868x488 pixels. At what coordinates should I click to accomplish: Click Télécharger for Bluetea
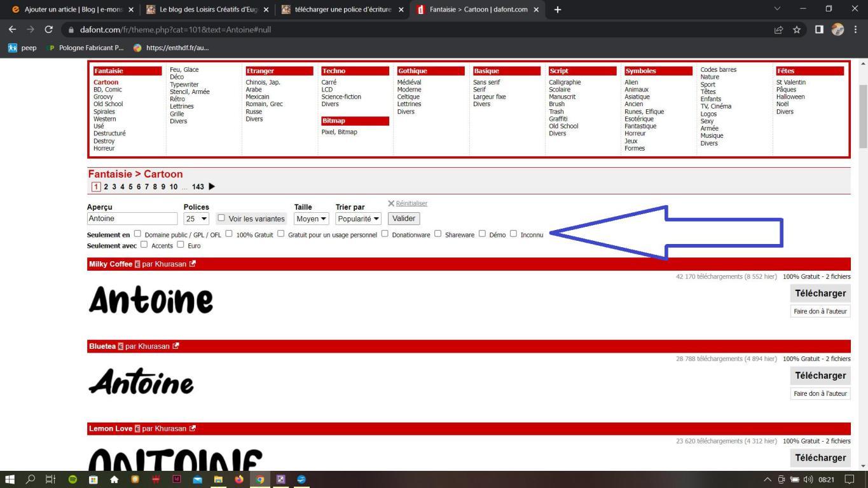coord(820,376)
